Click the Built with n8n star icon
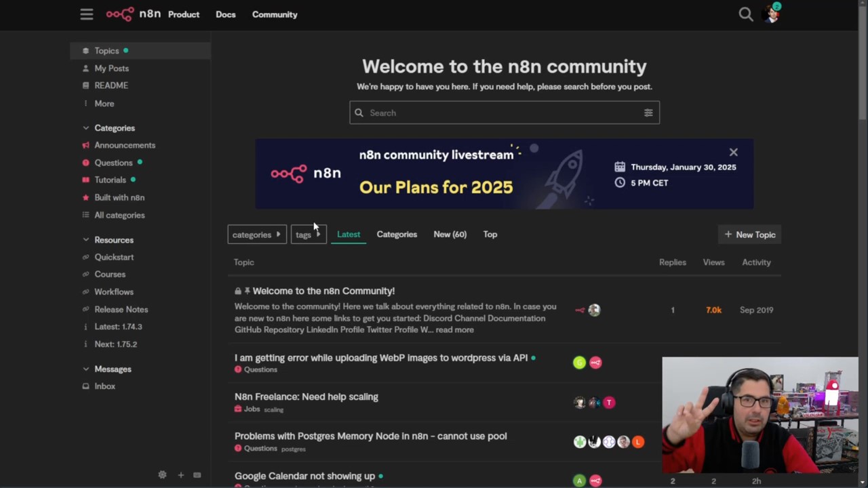868x488 pixels. (x=85, y=197)
